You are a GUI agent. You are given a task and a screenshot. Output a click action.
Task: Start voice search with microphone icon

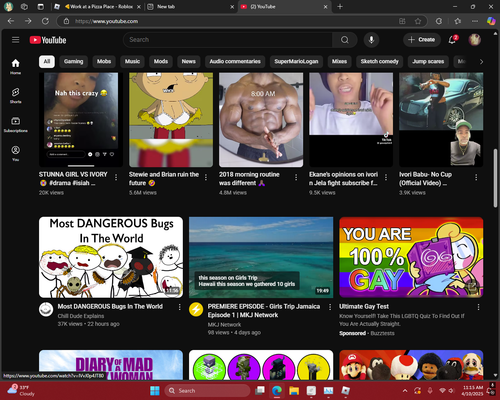(x=371, y=40)
